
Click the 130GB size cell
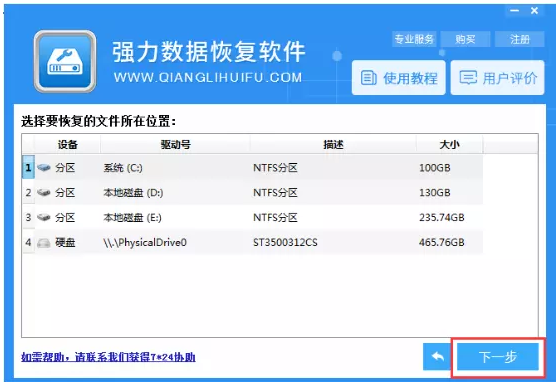point(435,193)
